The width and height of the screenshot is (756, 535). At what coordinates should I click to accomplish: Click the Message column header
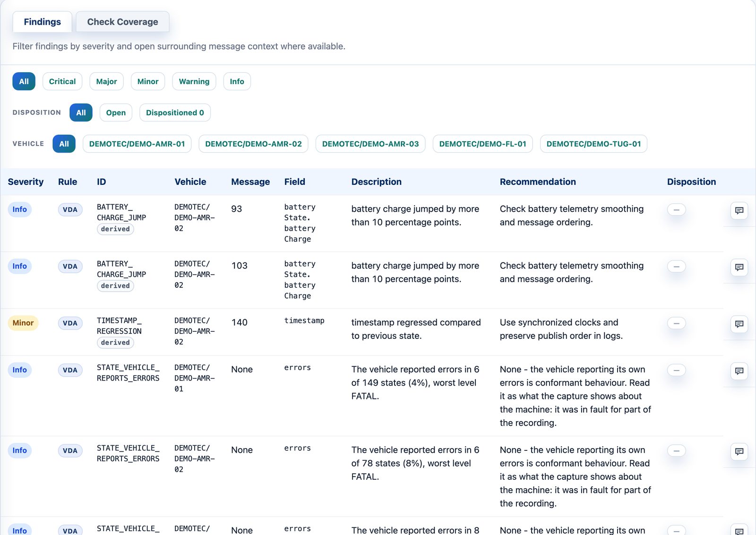(250, 182)
